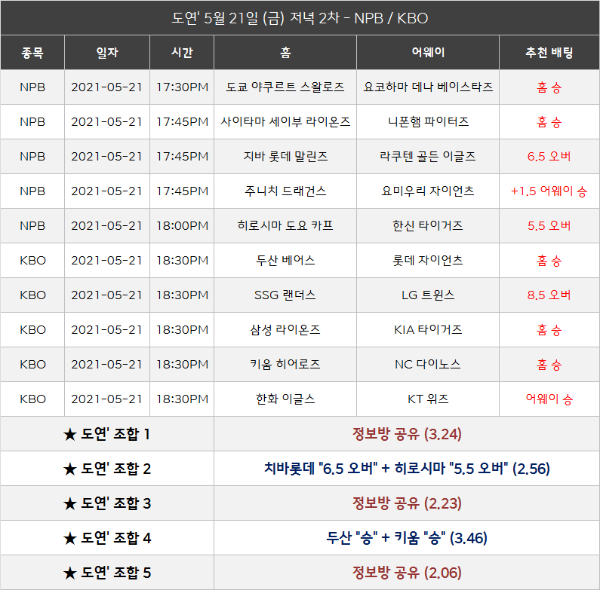Click the 18:00PM time cell
600x590 pixels.
[x=182, y=226]
